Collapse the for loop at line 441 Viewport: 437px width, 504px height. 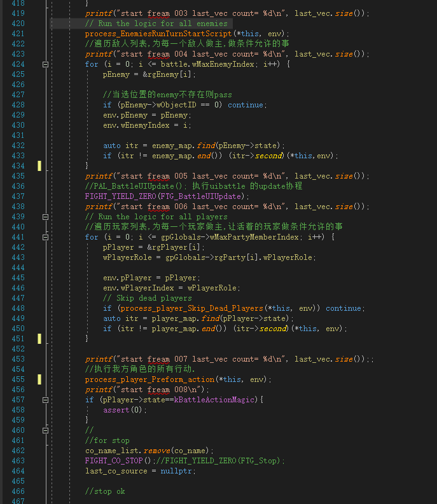[x=45, y=237]
